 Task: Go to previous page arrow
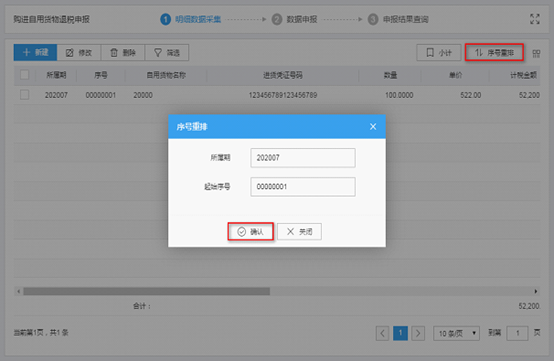click(x=382, y=333)
